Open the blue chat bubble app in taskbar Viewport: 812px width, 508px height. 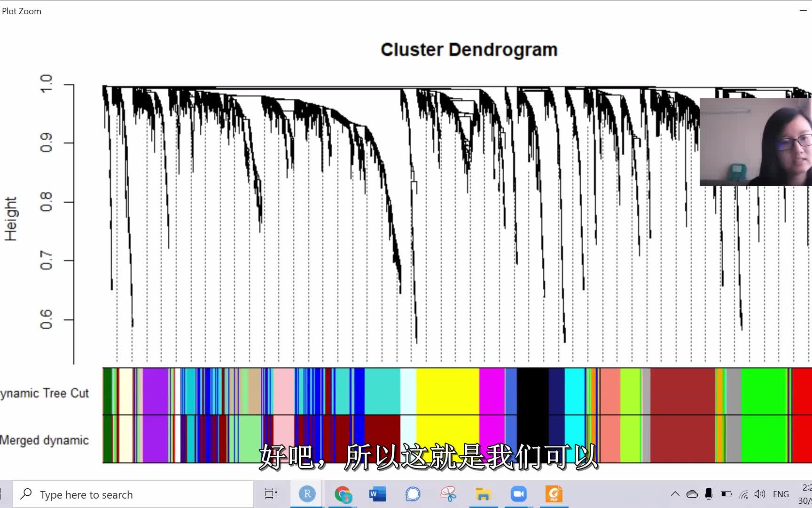click(413, 494)
